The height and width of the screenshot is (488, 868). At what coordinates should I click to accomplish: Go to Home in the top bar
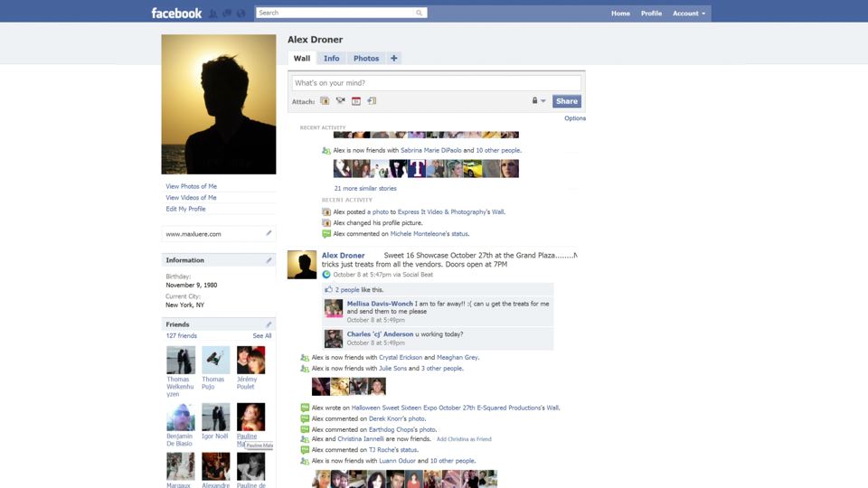tap(620, 14)
